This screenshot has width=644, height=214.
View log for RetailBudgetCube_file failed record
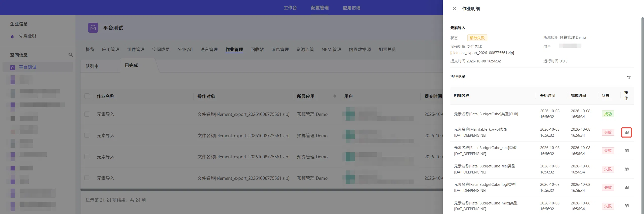(x=626, y=169)
